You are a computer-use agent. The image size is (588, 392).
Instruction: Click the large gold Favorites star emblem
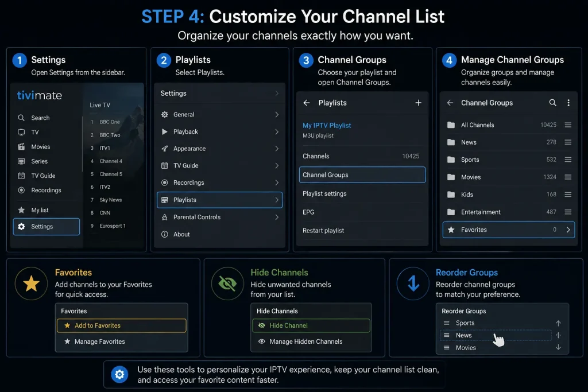click(31, 284)
